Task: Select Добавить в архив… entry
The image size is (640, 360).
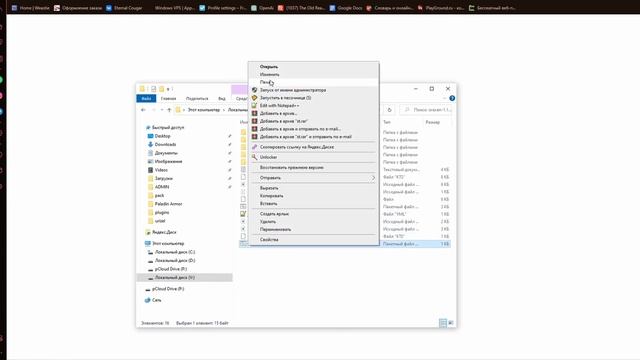Action: [x=313, y=113]
